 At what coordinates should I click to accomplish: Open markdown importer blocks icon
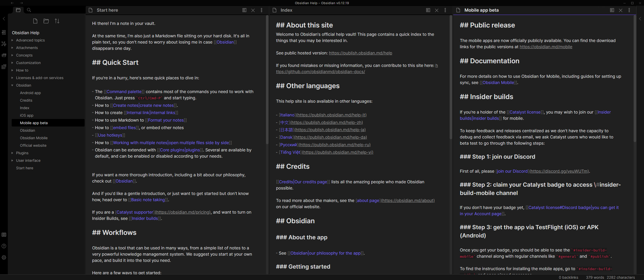click(4, 67)
